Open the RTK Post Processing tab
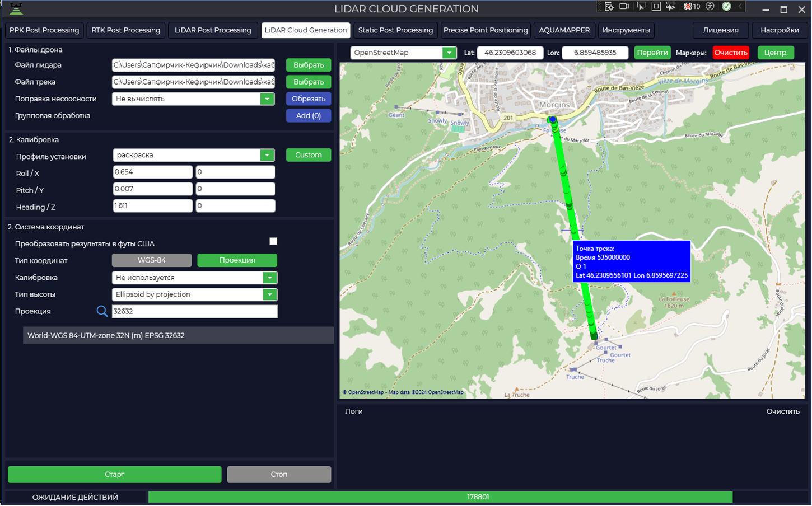The height and width of the screenshot is (506, 812). [x=126, y=30]
